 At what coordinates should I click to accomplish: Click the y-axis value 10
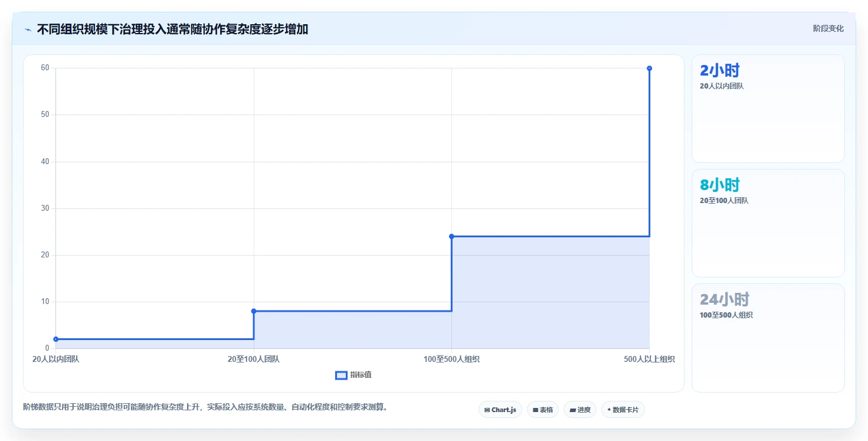pos(45,302)
